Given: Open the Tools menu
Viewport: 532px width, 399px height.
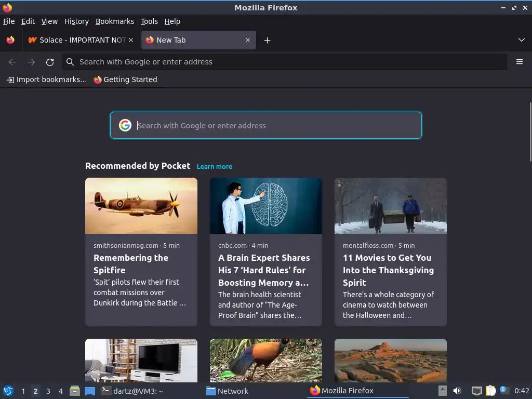Looking at the screenshot, I should coord(149,21).
